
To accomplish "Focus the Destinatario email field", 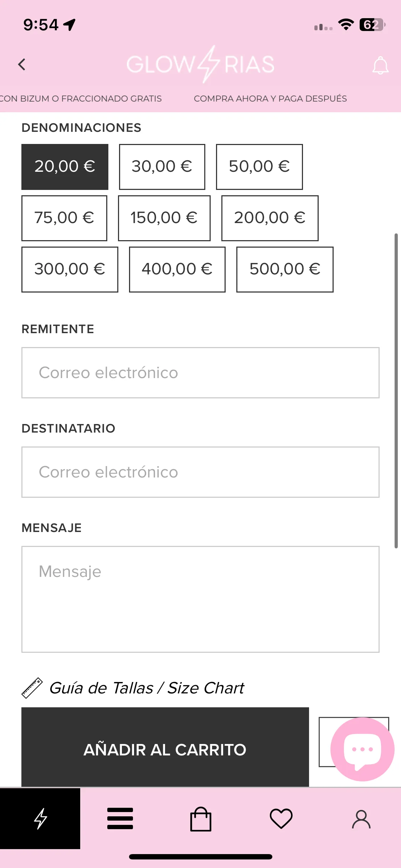I will pos(200,472).
